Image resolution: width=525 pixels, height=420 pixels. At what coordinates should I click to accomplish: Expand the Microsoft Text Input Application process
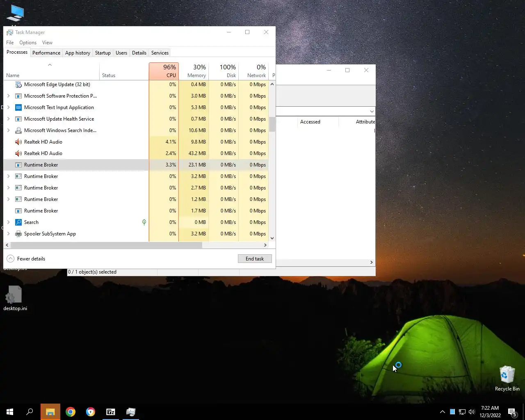[8, 107]
